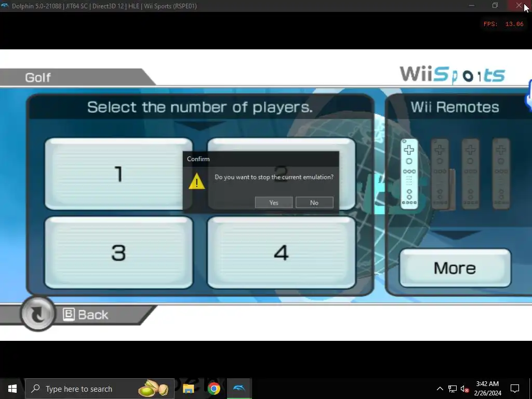The height and width of the screenshot is (399, 532).
Task: Go Back with the B button
Action: (86, 314)
